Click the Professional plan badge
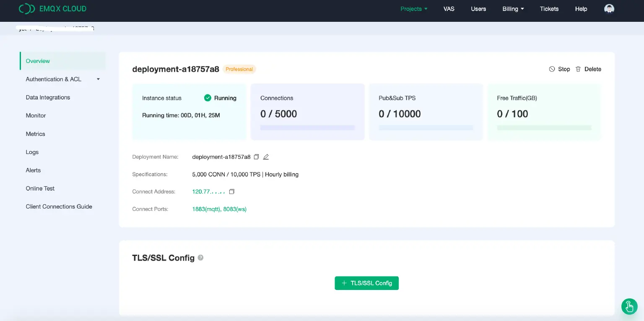The width and height of the screenshot is (644, 321). 239,69
